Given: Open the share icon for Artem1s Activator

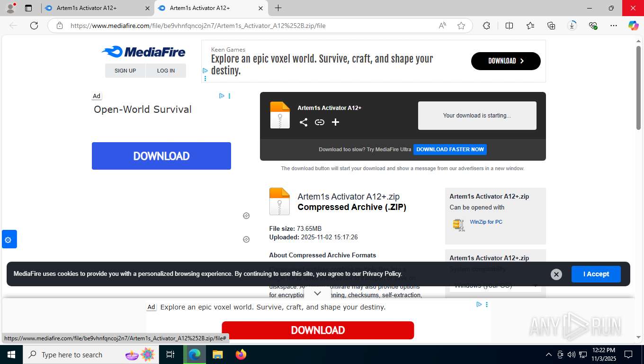Looking at the screenshot, I should (x=304, y=122).
